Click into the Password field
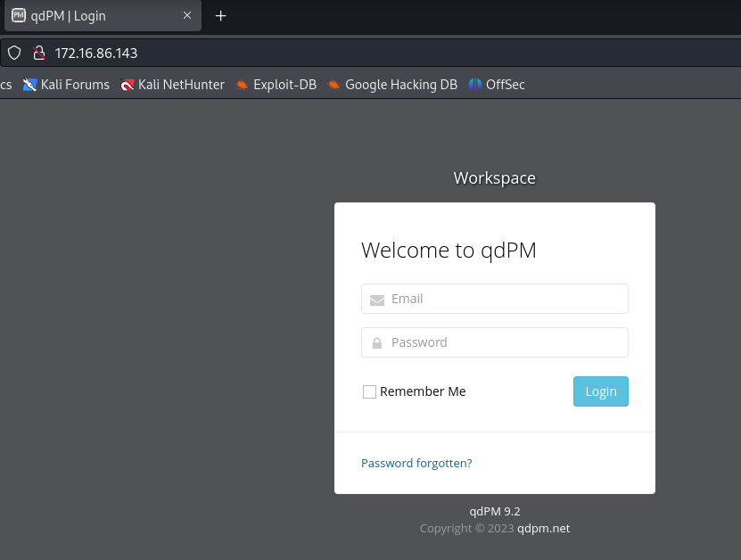The height and width of the screenshot is (560, 741). click(x=495, y=342)
